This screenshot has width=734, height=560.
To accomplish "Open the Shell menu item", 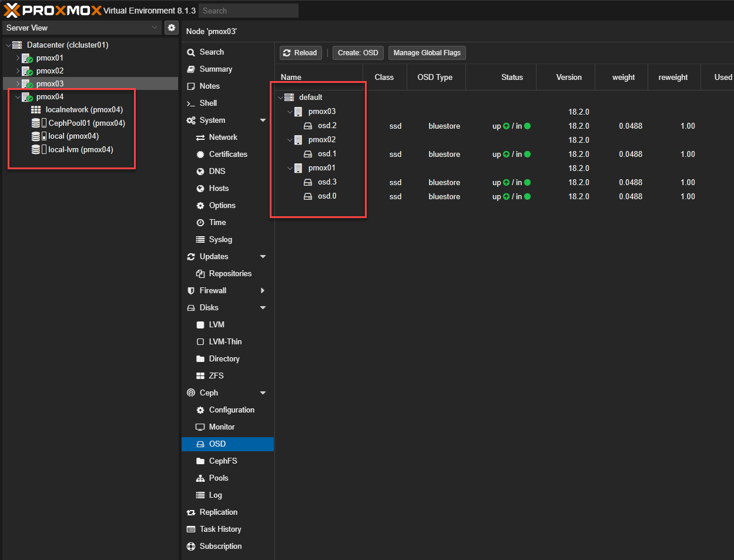I will pyautogui.click(x=208, y=103).
